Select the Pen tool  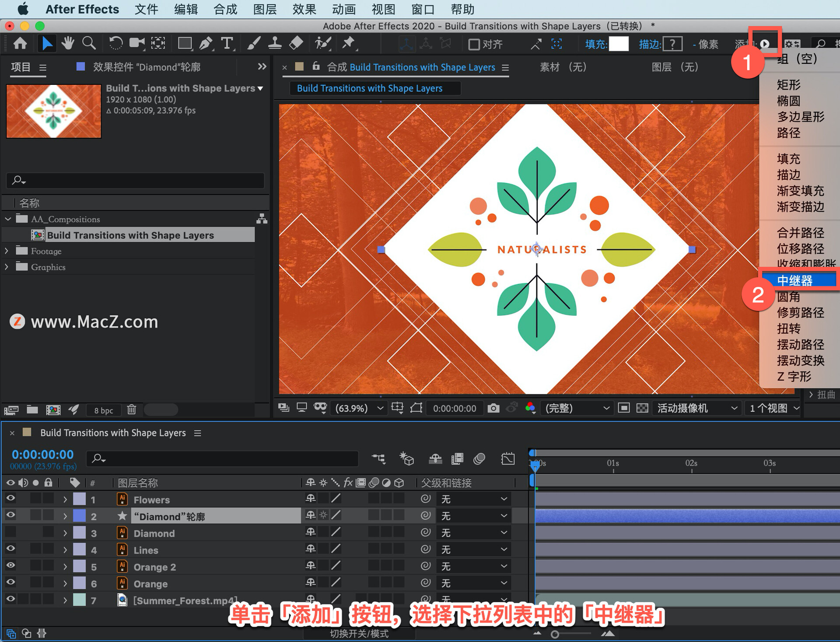coord(206,43)
